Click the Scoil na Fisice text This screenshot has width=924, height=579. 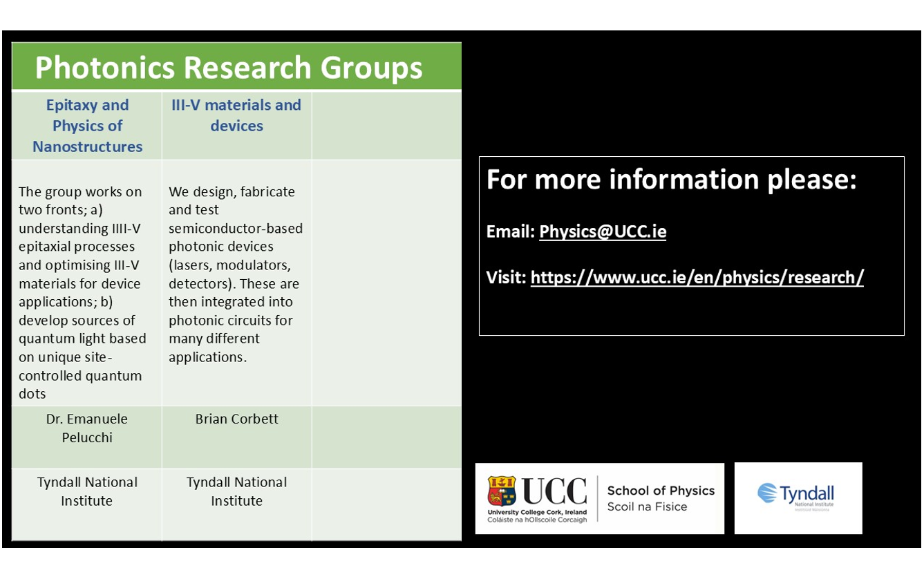[x=647, y=507]
